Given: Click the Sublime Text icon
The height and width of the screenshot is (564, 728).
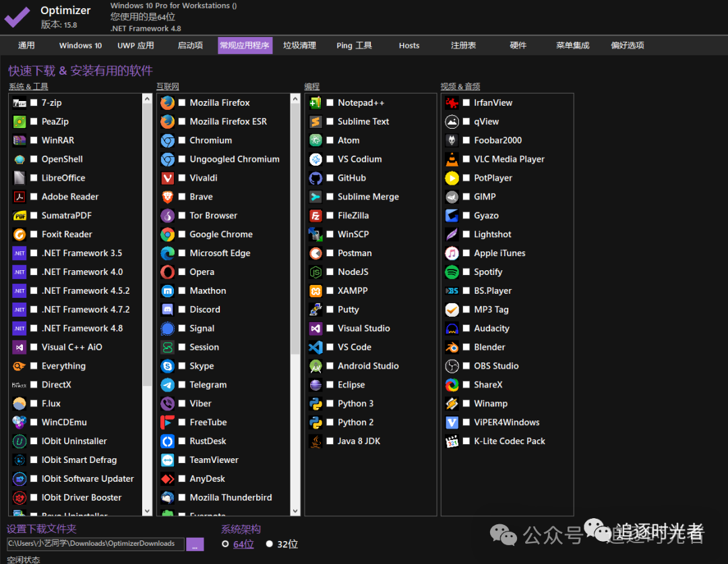Looking at the screenshot, I should tap(315, 121).
